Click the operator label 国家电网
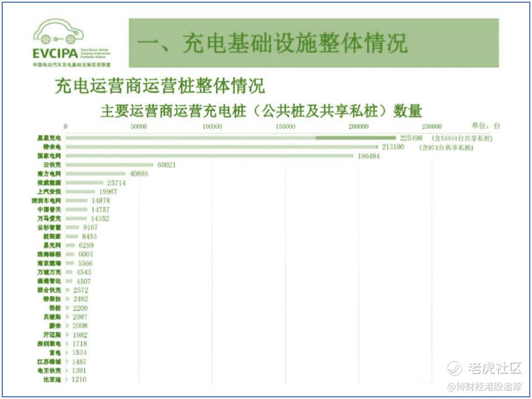The image size is (532, 399). 49,156
